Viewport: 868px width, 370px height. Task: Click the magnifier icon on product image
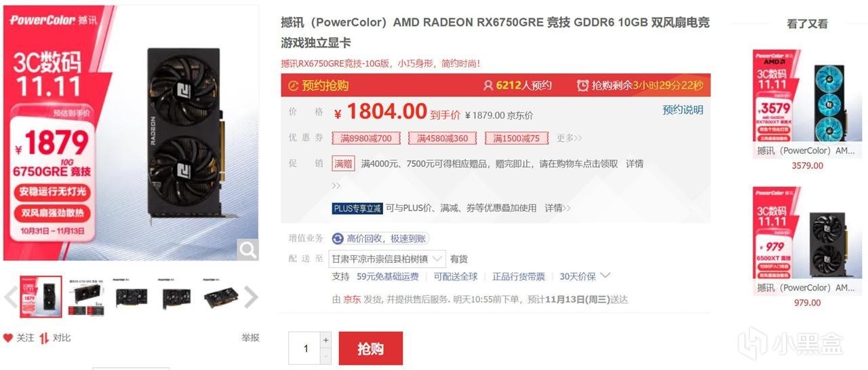(248, 250)
